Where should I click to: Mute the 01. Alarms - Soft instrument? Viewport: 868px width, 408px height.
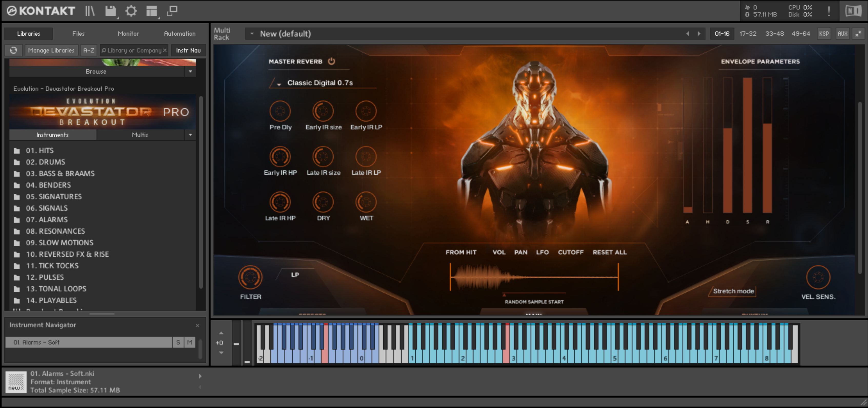point(190,342)
